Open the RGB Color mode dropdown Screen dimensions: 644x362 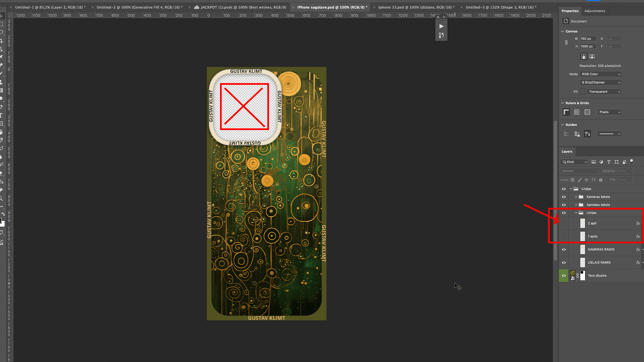click(600, 74)
